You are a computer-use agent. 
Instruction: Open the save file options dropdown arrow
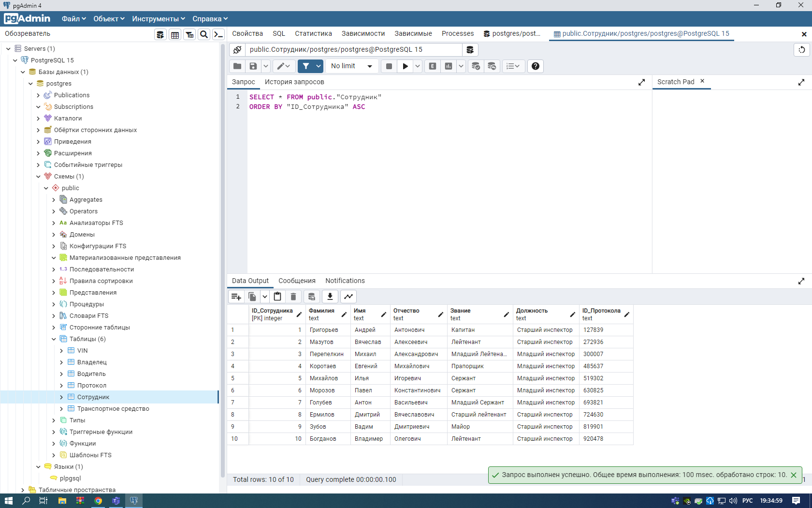coord(266,66)
